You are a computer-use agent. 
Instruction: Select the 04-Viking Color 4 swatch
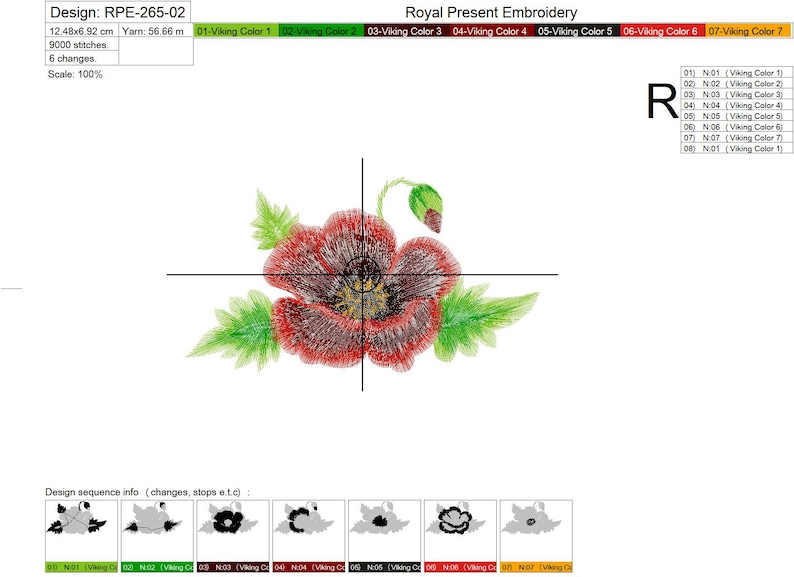(492, 31)
